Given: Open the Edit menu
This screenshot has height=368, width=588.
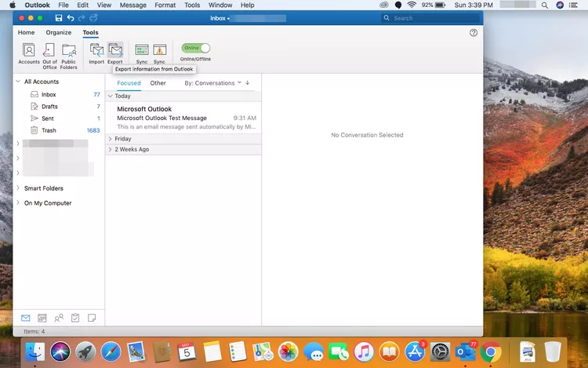Looking at the screenshot, I should pyautogui.click(x=82, y=5).
